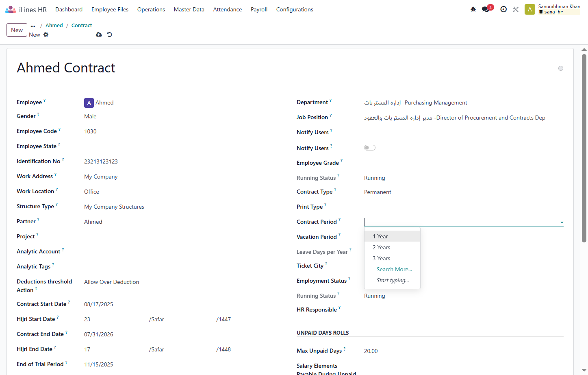The height and width of the screenshot is (375, 588).
Task: Open the Attendance menu
Action: click(228, 9)
